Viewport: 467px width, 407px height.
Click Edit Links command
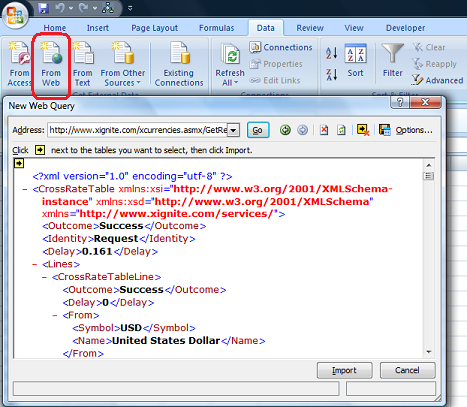coord(275,80)
